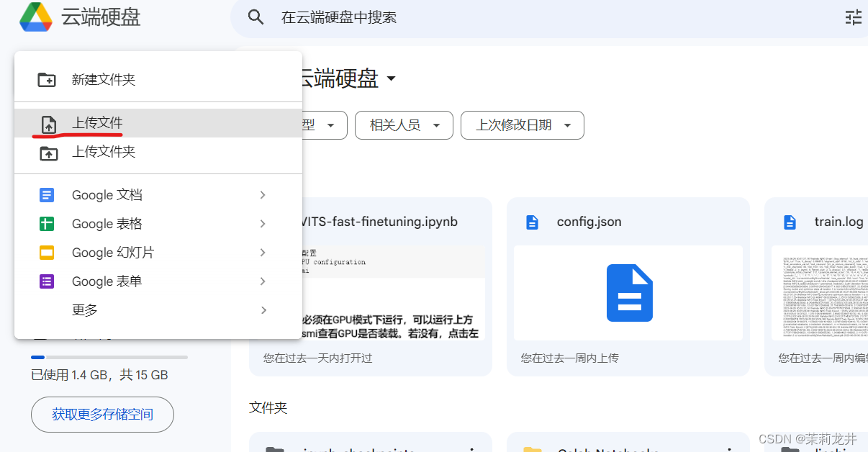The height and width of the screenshot is (452, 868).
Task: Expand Google 文档 submenu arrow
Action: [x=263, y=195]
